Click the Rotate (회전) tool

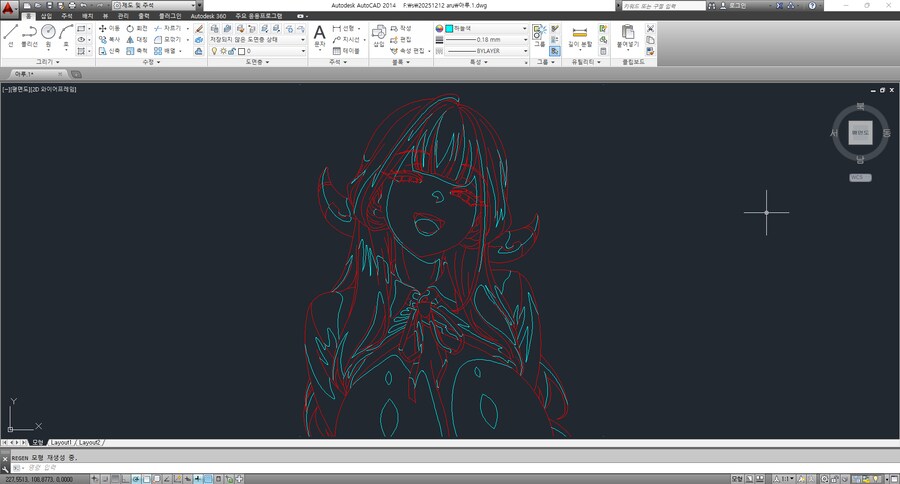137,28
